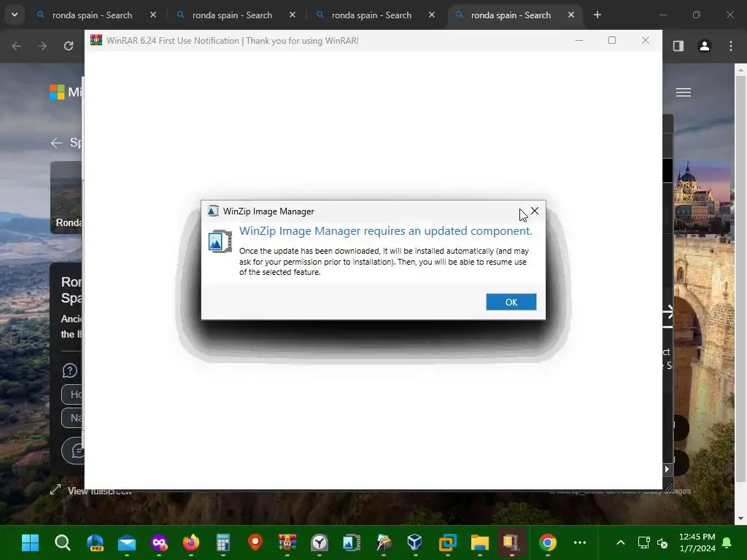Open VirtualBox from the taskbar
The height and width of the screenshot is (560, 747).
[x=415, y=542]
